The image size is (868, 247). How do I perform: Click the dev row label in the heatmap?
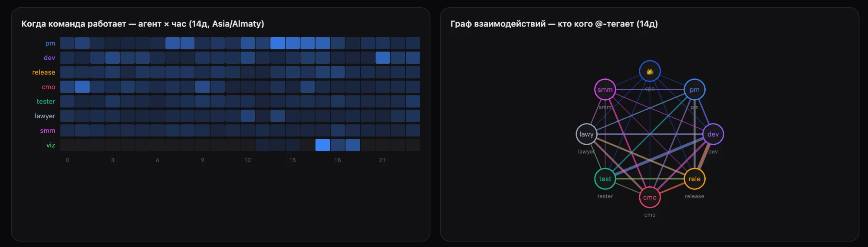pos(49,58)
